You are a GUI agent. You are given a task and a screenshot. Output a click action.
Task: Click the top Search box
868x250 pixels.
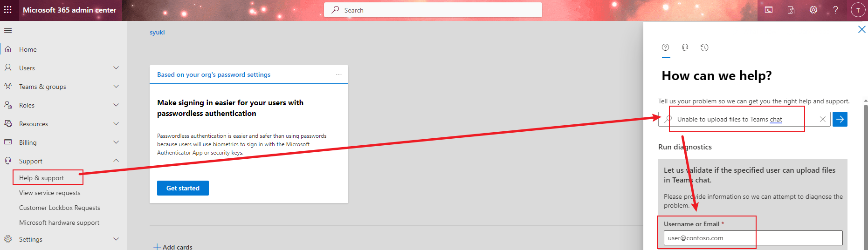[x=433, y=10]
